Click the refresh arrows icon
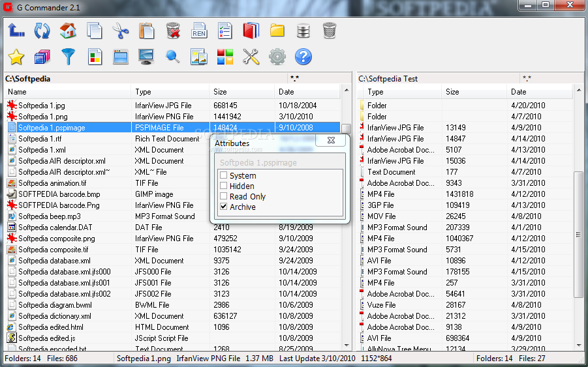 pos(42,31)
